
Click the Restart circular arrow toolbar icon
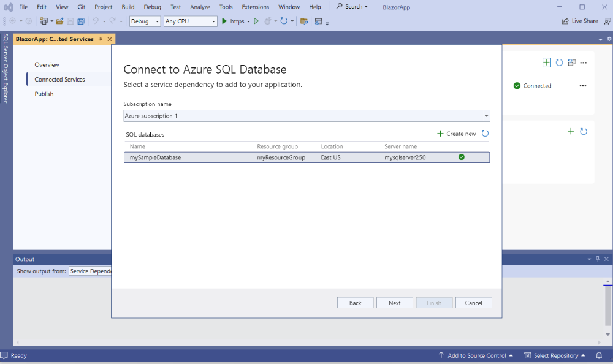point(284,21)
